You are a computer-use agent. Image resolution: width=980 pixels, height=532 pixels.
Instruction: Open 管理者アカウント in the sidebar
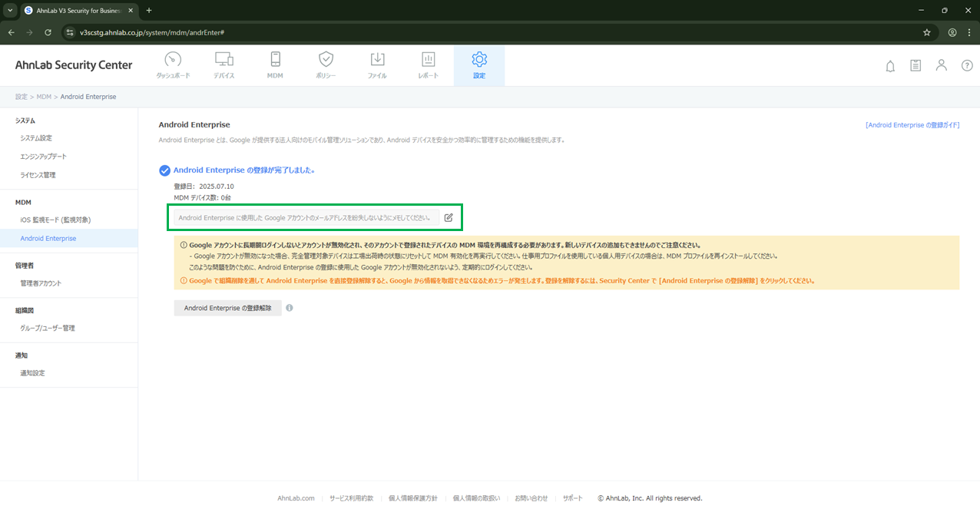tap(41, 283)
